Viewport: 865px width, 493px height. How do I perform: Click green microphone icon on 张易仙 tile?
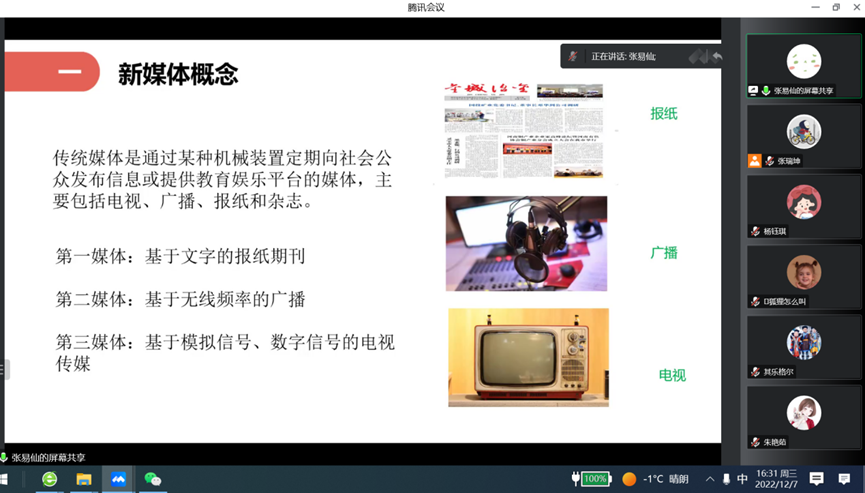766,90
